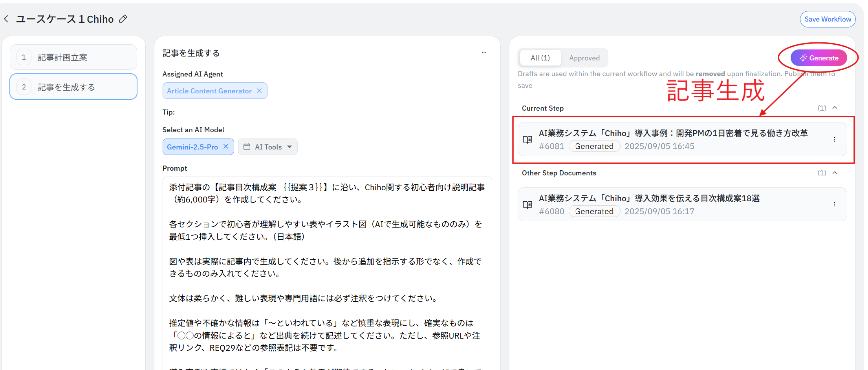
Task: Click the back arrow beside the workflow title
Action: click(x=6, y=19)
